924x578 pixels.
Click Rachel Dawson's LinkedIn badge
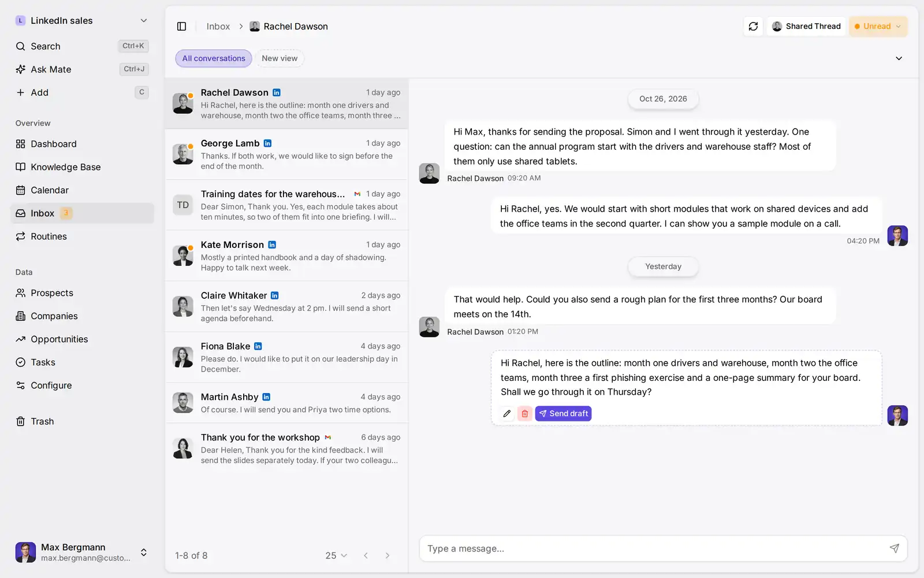pyautogui.click(x=277, y=92)
